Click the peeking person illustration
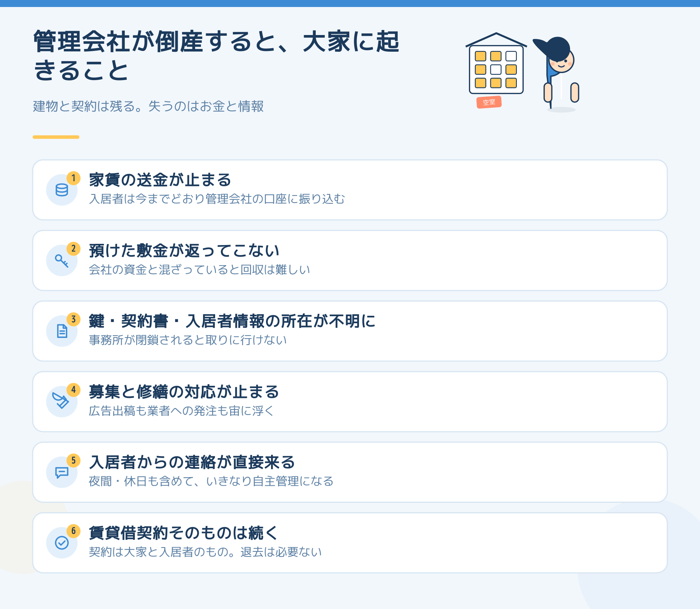 coord(557,74)
